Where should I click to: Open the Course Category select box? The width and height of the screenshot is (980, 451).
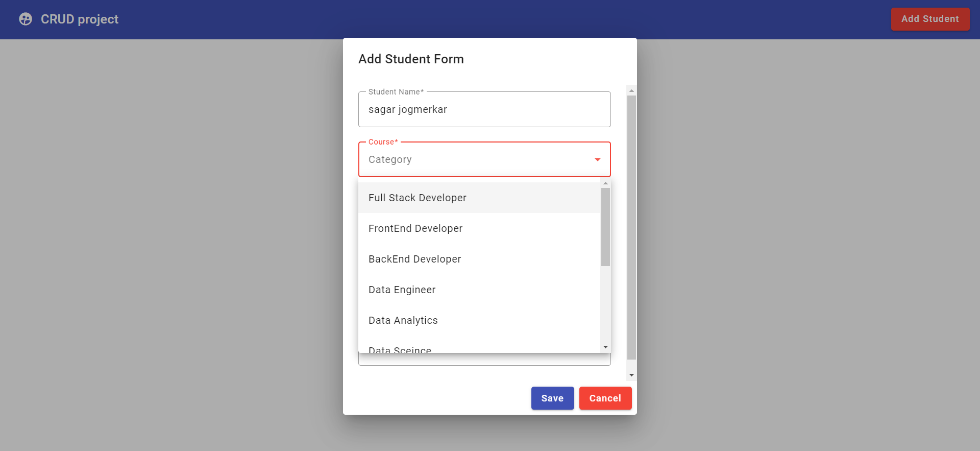pyautogui.click(x=484, y=159)
